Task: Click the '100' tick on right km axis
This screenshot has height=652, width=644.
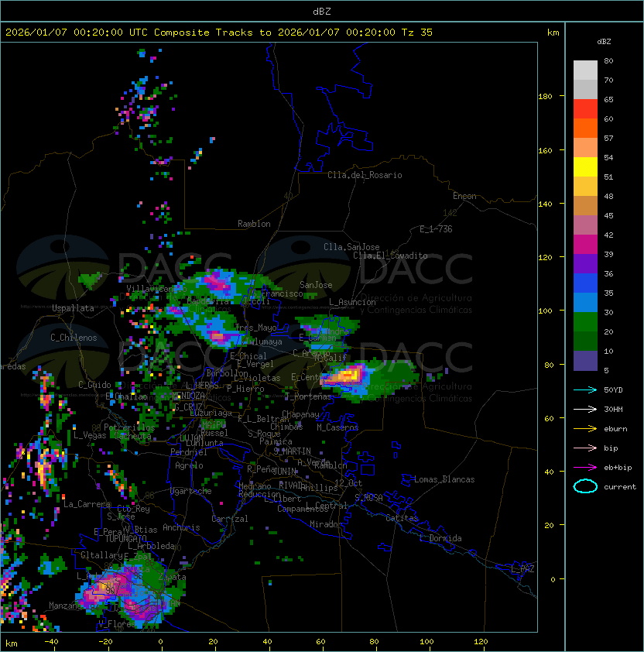Action: (x=545, y=311)
